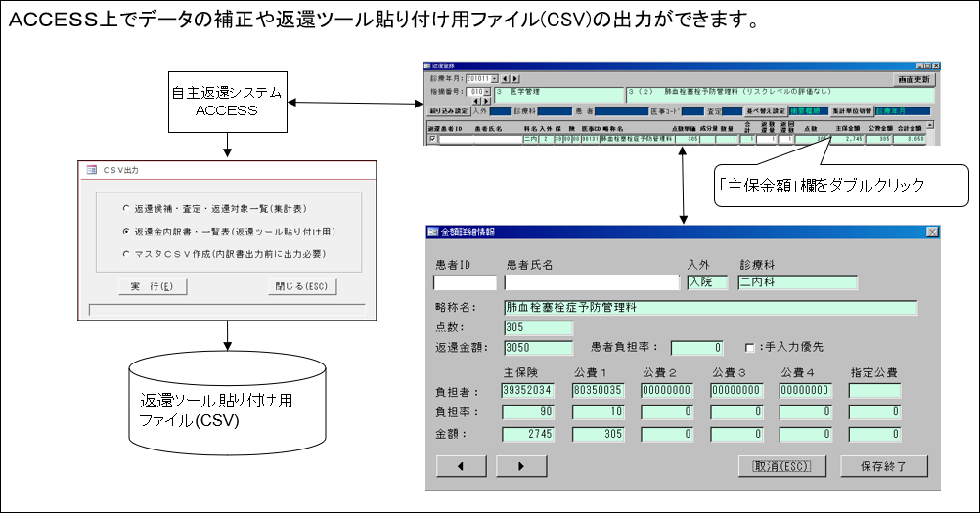Screen dimensions: 980x513
Task: Click 主保金額 cell 2,745 in 返還登録 row
Action: [848, 139]
